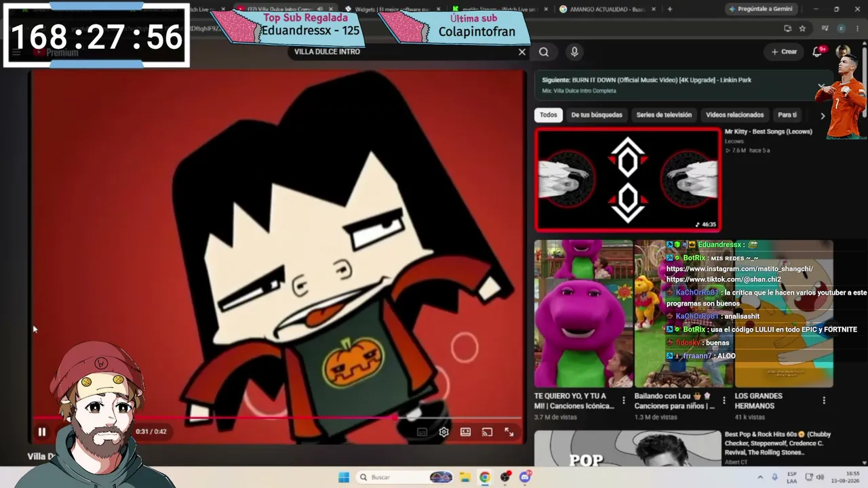Viewport: 868px width, 488px height.
Task: Open options for LOS GRANDES HERMANOS video
Action: [824, 401]
